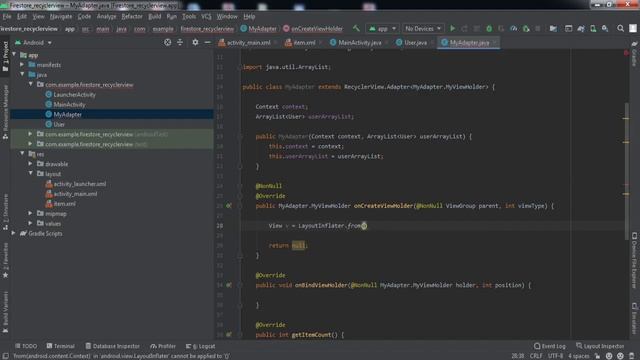Open the Event Log panel
Screen dimensions: 640x360
click(x=549, y=346)
